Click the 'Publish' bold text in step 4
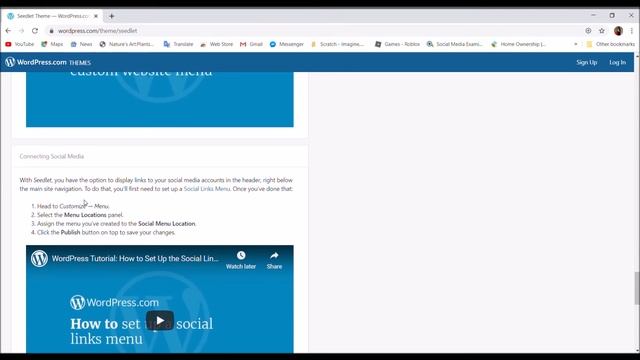This screenshot has height=360, width=640. click(x=70, y=232)
